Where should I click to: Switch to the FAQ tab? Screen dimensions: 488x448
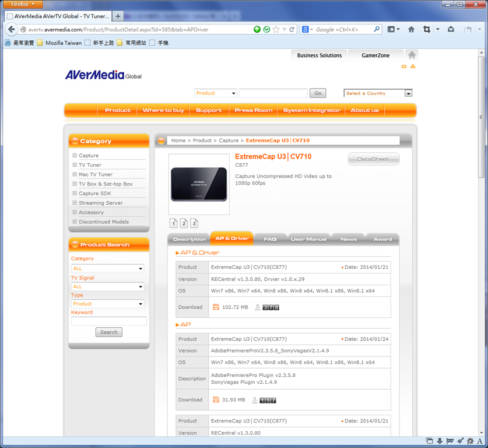[x=270, y=239]
